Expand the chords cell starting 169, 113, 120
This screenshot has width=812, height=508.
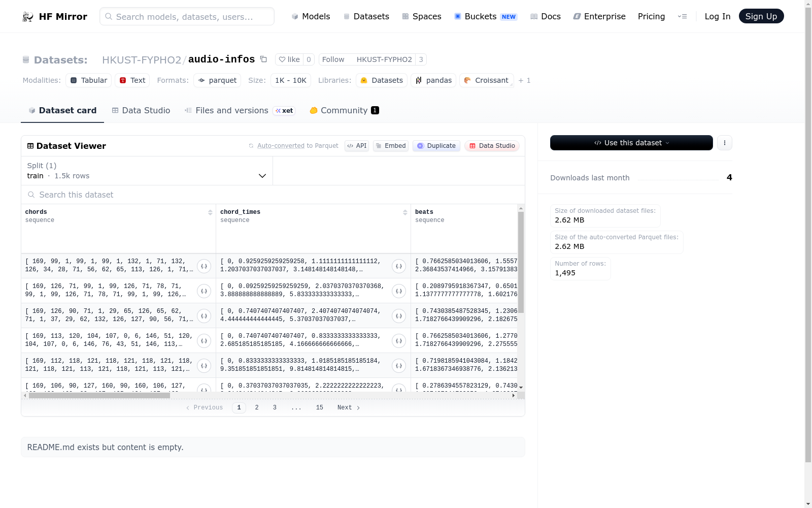click(x=204, y=340)
